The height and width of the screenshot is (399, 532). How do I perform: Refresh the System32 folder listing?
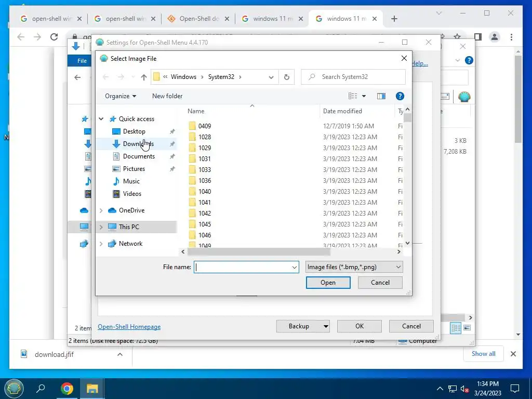point(287,77)
